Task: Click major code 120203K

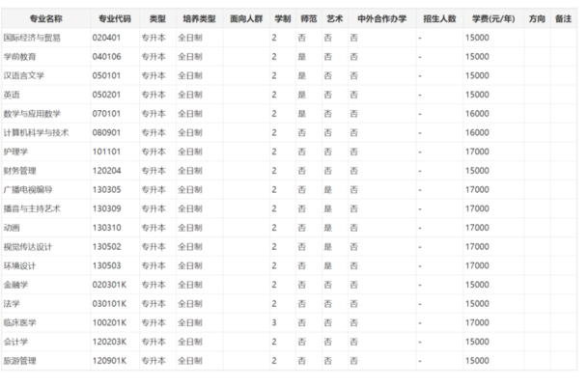Action: [109, 342]
